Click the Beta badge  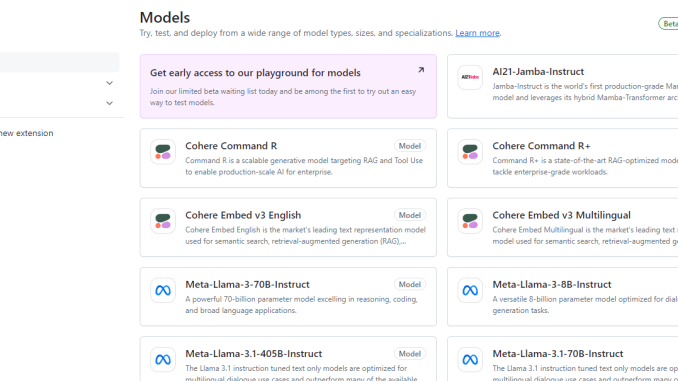click(x=668, y=24)
